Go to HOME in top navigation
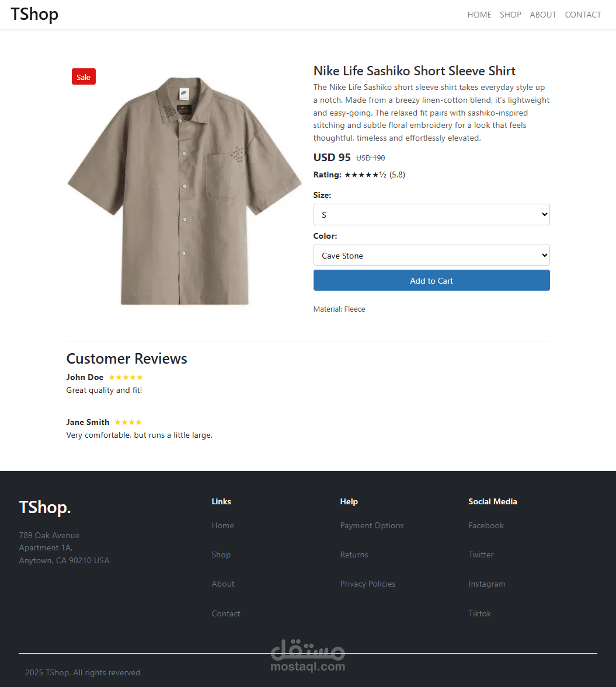Viewport: 616px width, 687px height. click(x=479, y=15)
